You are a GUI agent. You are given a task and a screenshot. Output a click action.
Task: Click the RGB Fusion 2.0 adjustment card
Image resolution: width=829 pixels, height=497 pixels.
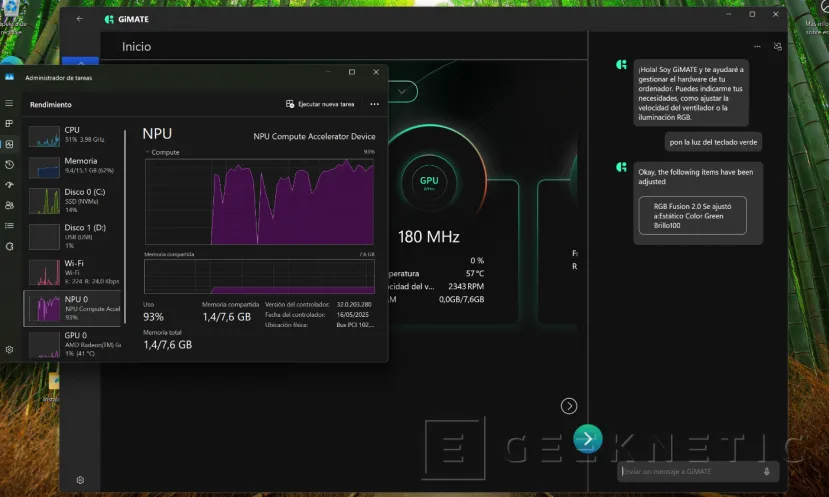coord(693,216)
